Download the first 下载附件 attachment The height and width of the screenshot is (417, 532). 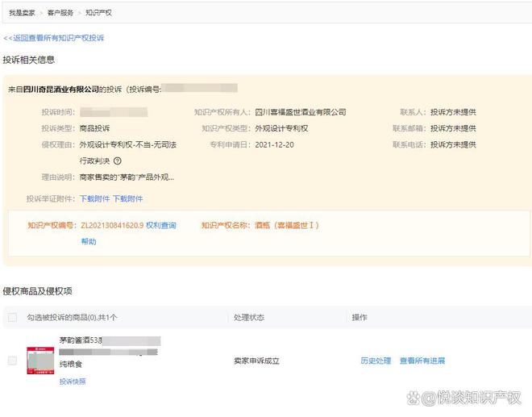pyautogui.click(x=94, y=198)
